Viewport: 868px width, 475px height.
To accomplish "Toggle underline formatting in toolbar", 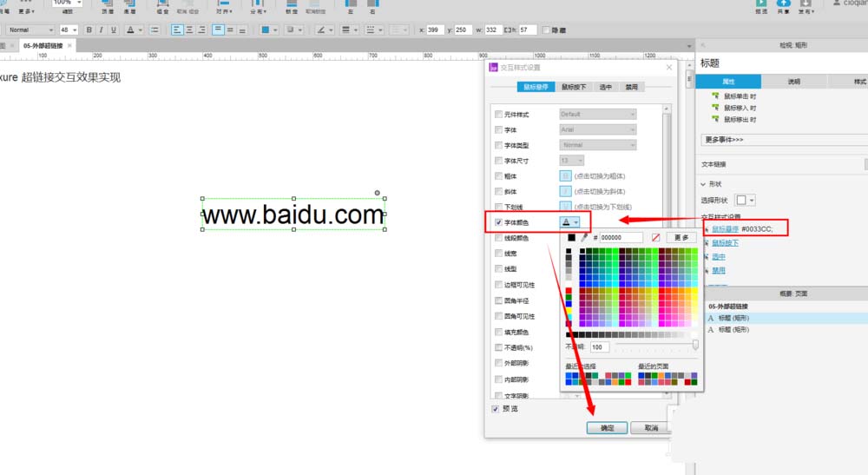I will (114, 30).
